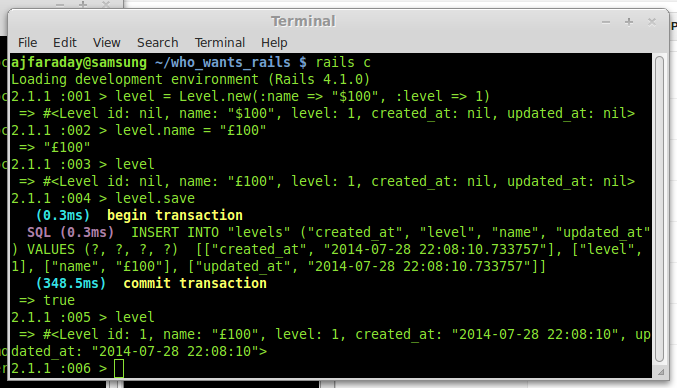Click 'SQL (0.3ms)' label
Viewport: 677px width, 388px height.
71,233
